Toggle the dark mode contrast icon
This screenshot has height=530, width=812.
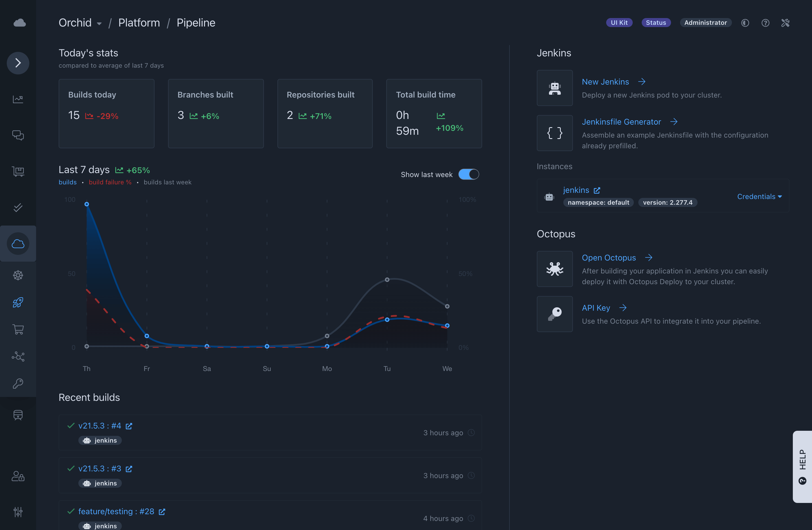pyautogui.click(x=745, y=23)
